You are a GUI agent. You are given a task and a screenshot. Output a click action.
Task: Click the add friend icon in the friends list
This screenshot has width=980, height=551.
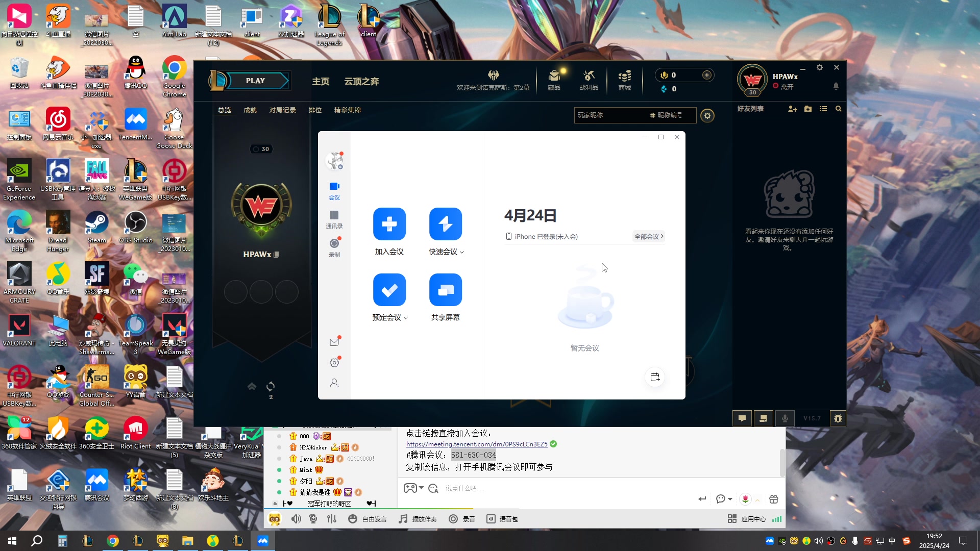(x=792, y=109)
